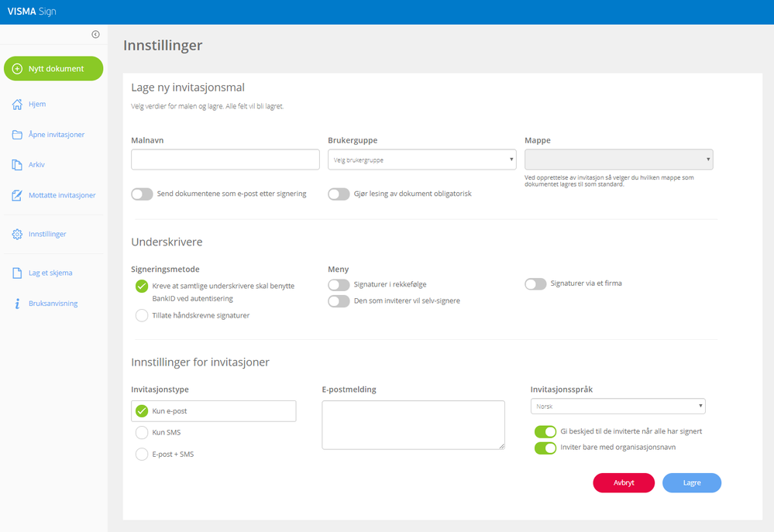Viewport: 774px width, 532px height.
Task: Select E-post + SMS invitation type
Action: tap(142, 454)
